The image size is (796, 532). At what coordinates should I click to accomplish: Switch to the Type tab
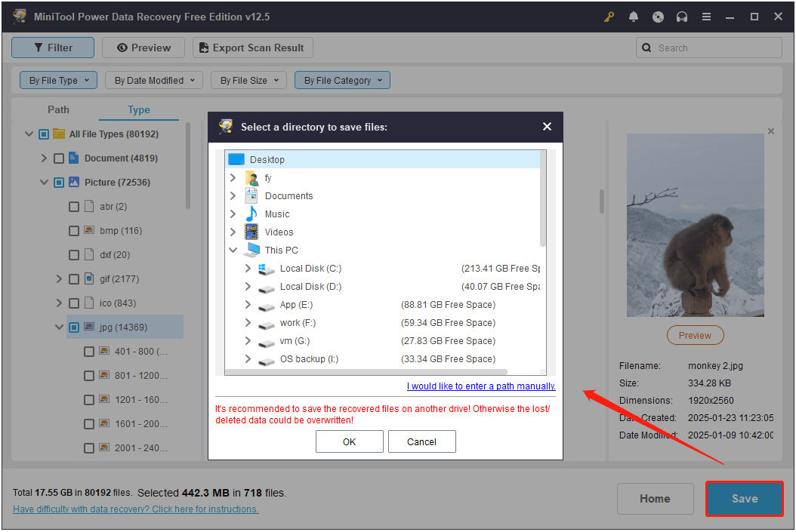pyautogui.click(x=139, y=109)
